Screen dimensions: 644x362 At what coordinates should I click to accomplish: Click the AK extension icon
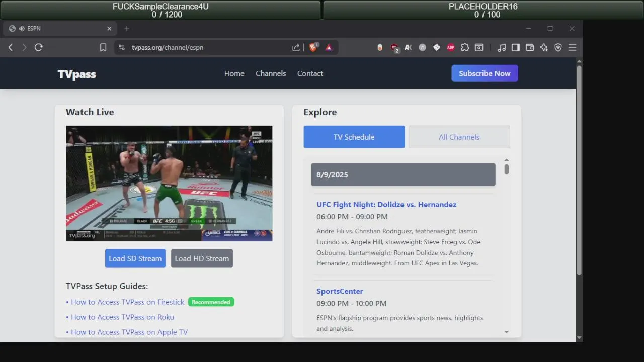(408, 47)
